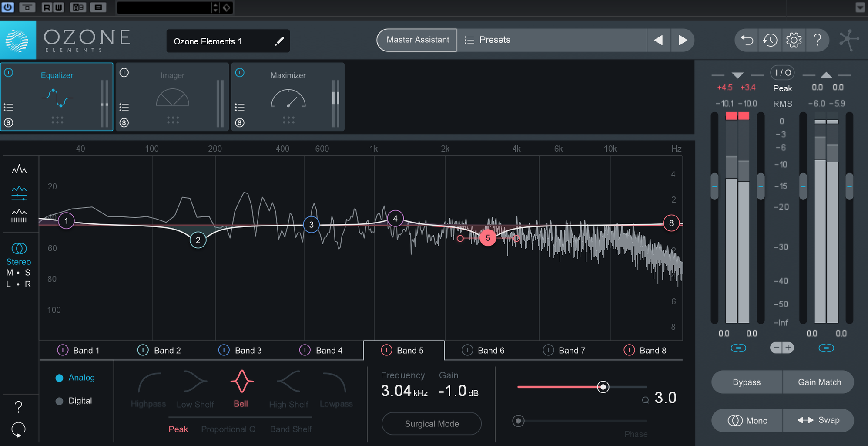Select EQ node 2 on the curve
This screenshot has height=446, width=868.
tap(198, 240)
